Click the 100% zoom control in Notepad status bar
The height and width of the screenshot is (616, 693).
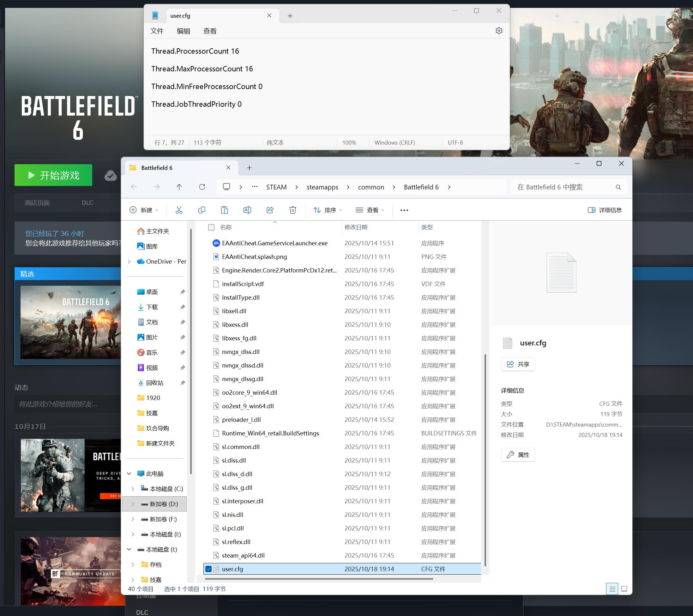[x=349, y=142]
